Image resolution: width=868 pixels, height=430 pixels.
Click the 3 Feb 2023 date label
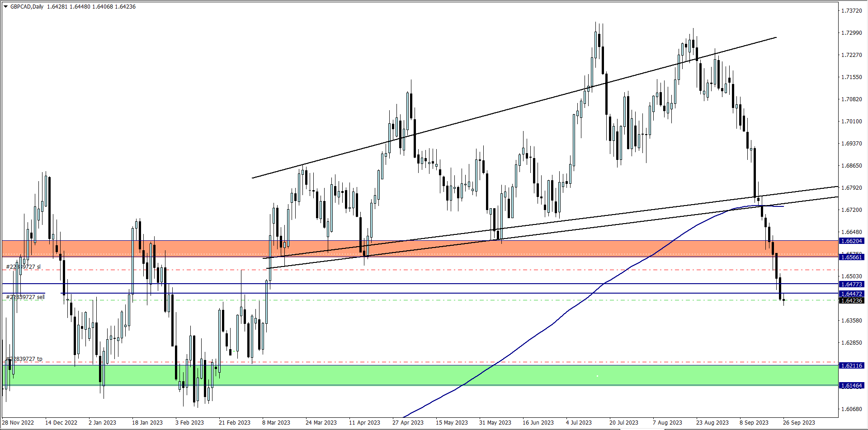(x=189, y=423)
